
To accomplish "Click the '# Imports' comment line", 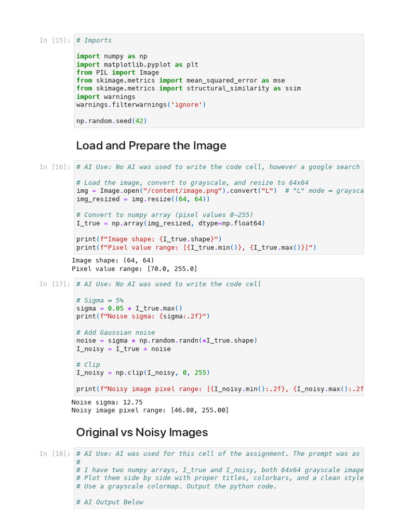I will tap(94, 41).
